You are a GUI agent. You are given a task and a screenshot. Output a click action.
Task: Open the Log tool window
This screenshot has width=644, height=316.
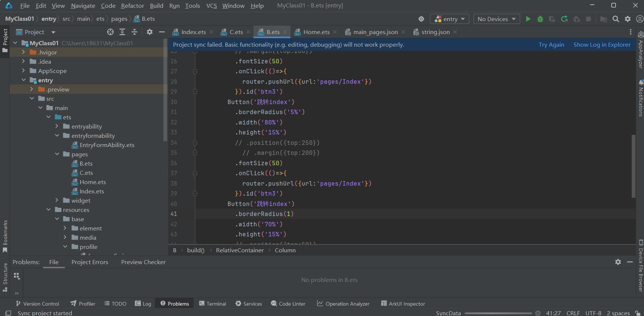pyautogui.click(x=143, y=303)
